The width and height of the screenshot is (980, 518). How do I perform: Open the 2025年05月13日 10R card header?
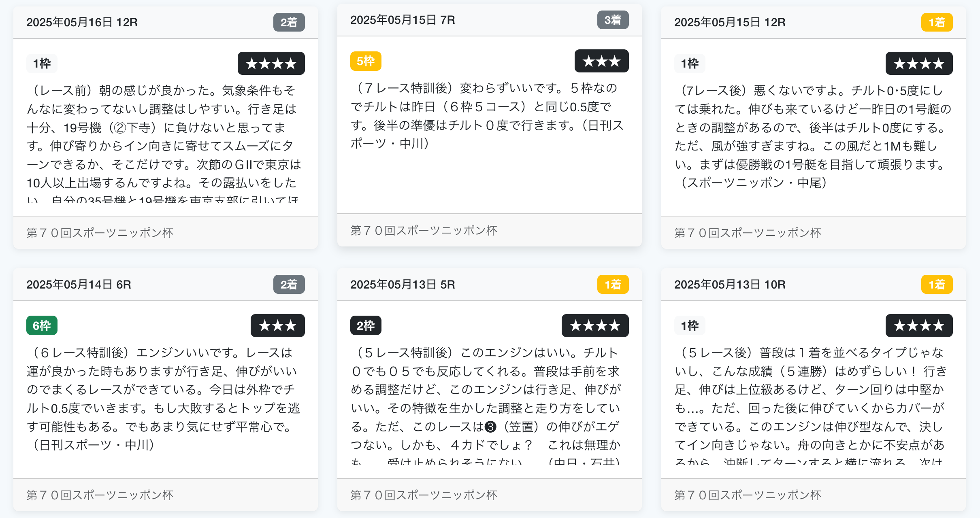pos(730,284)
